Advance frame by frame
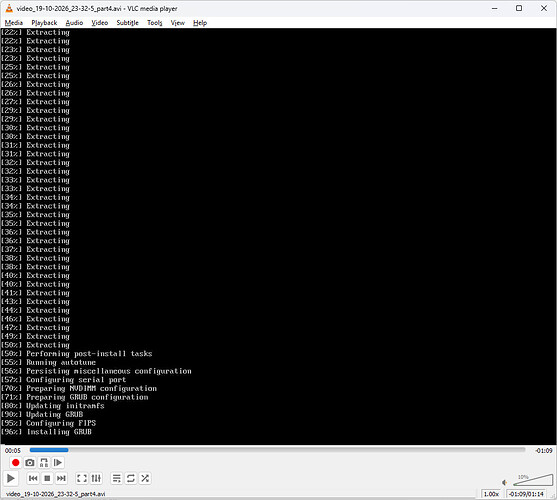Image resolution: width=557 pixels, height=500 pixels. coord(58,462)
